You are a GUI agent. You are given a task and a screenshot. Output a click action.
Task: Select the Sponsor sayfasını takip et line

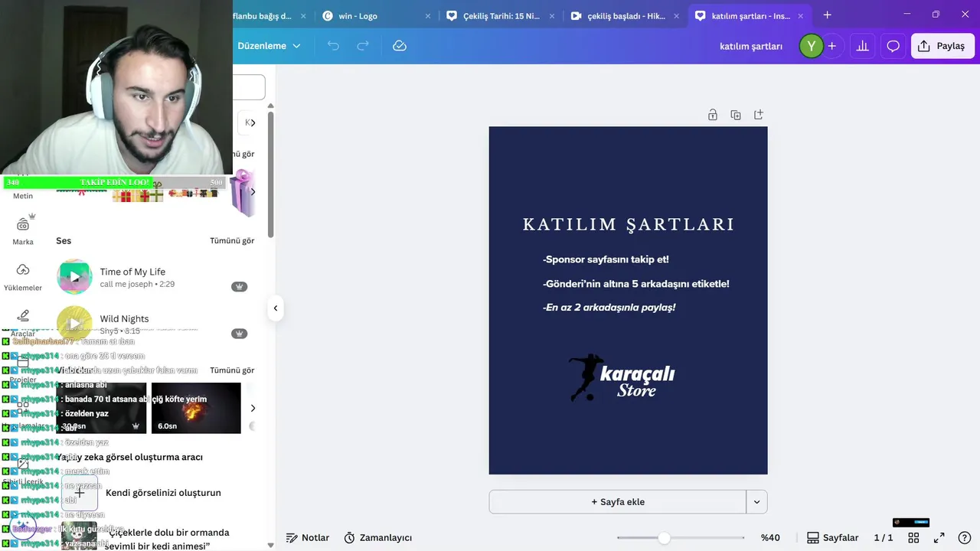click(606, 259)
